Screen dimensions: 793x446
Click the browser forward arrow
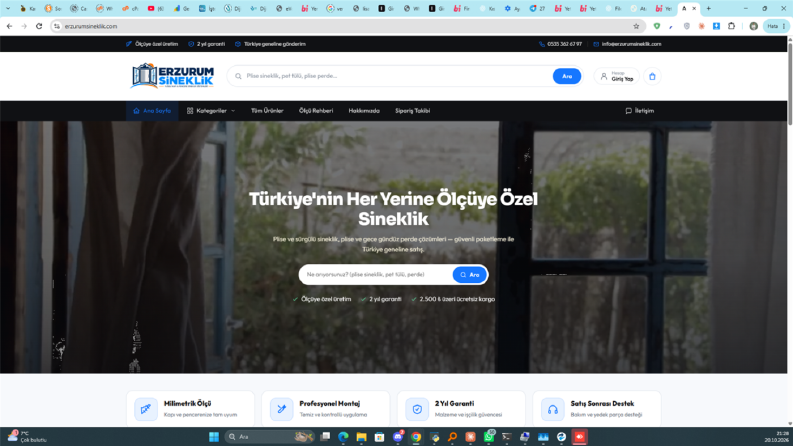pyautogui.click(x=24, y=26)
